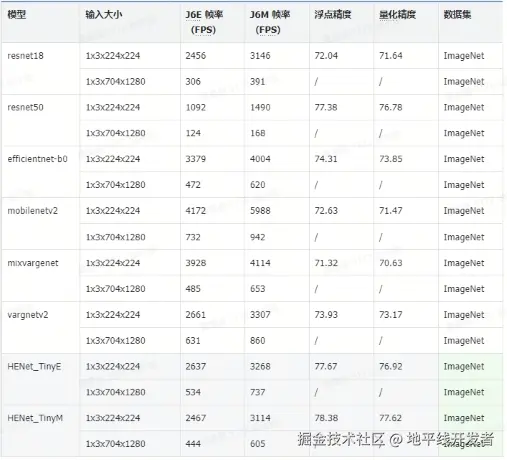Click the float accuracy 77.38
Screen dimensions: 507x460
pos(326,107)
